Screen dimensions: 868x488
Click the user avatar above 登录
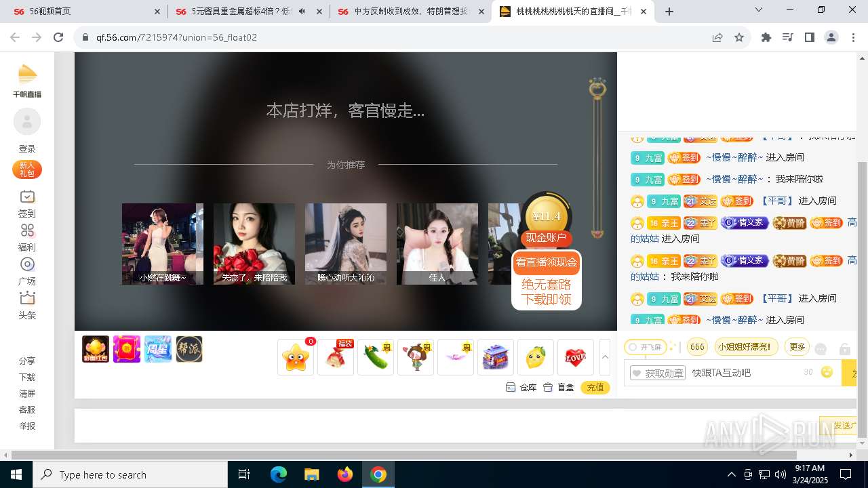click(27, 122)
